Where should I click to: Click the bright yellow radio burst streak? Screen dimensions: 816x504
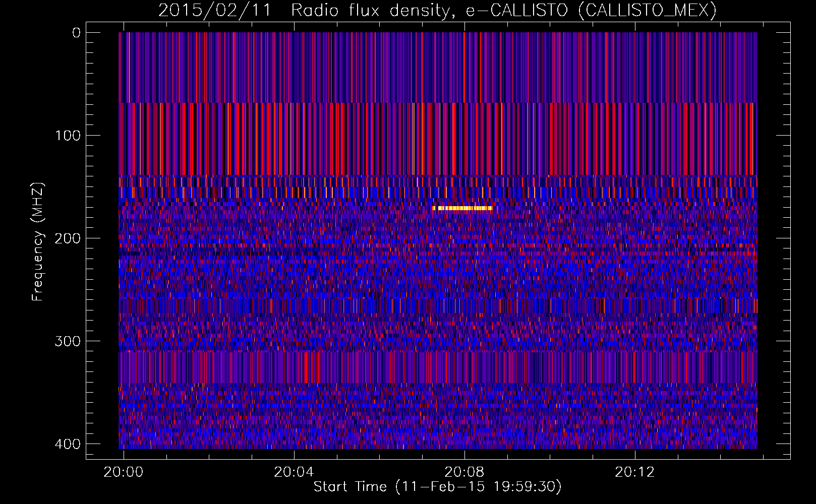click(462, 208)
